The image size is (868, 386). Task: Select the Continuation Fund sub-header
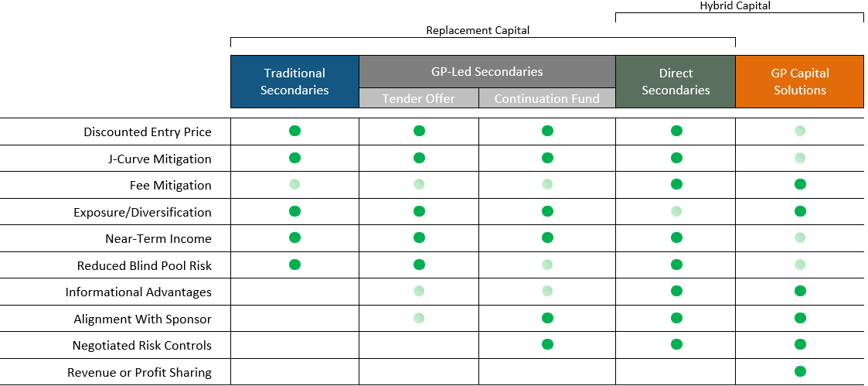[546, 98]
